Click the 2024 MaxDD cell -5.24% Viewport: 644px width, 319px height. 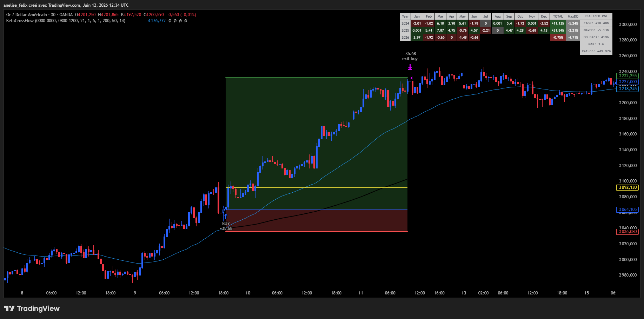point(573,24)
